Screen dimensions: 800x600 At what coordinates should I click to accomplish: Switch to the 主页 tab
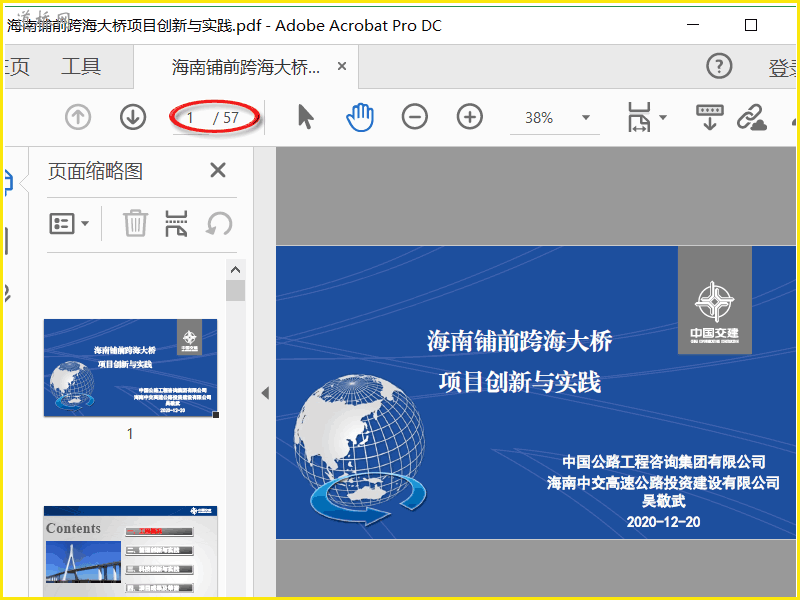[17, 66]
